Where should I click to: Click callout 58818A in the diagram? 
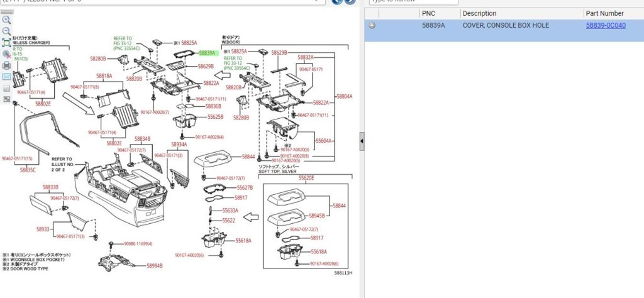[104, 76]
